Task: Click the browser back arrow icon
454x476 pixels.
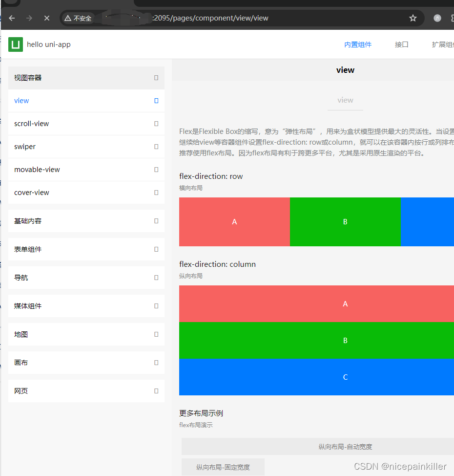Action: (11, 18)
